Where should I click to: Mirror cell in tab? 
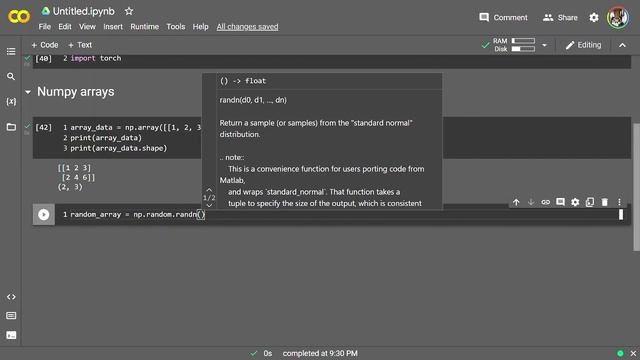590,202
